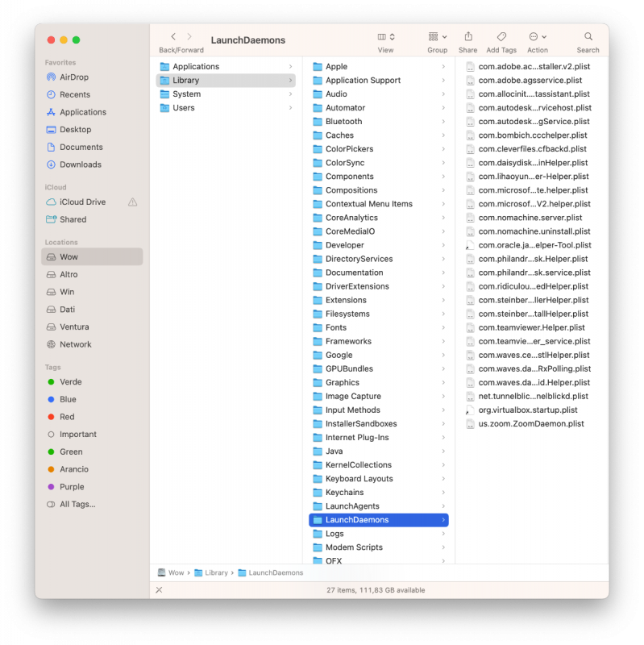
Task: Open the Java folder
Action: click(x=378, y=451)
